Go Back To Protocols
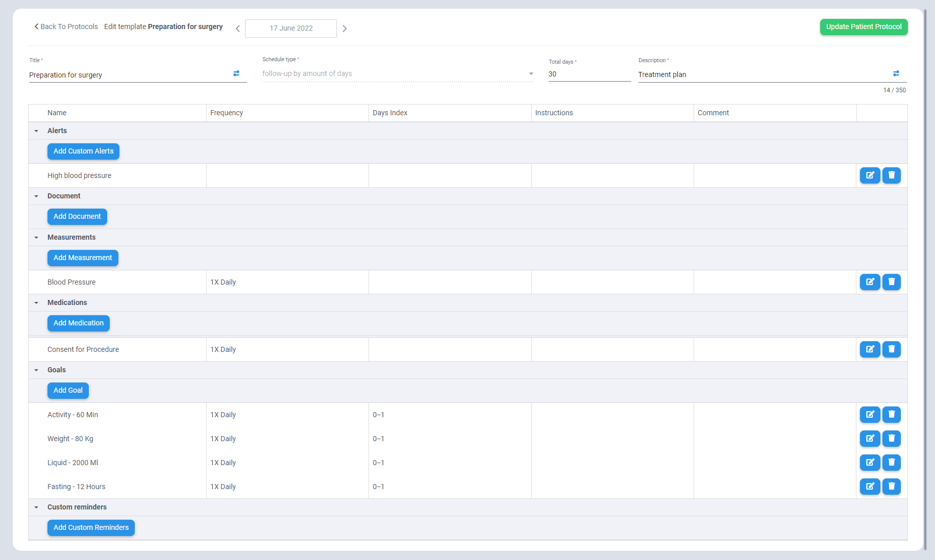935x560 pixels. [x=66, y=27]
